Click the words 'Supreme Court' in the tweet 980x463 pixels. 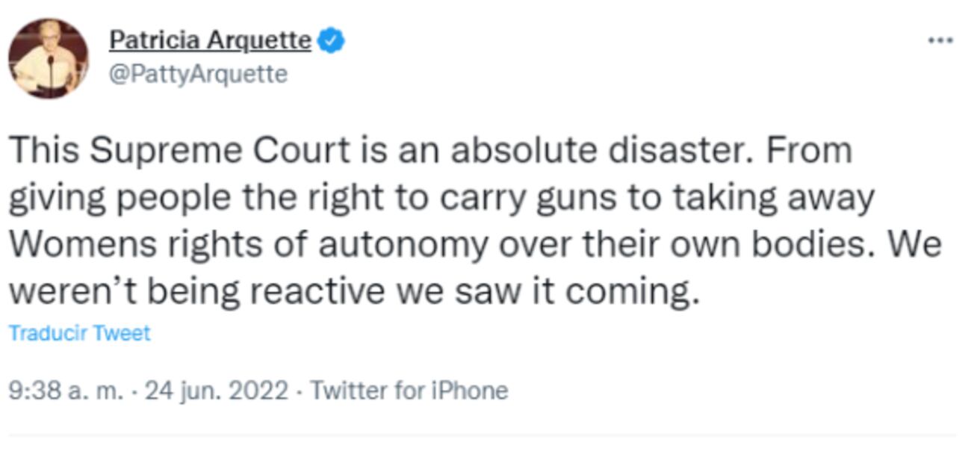coord(220,151)
